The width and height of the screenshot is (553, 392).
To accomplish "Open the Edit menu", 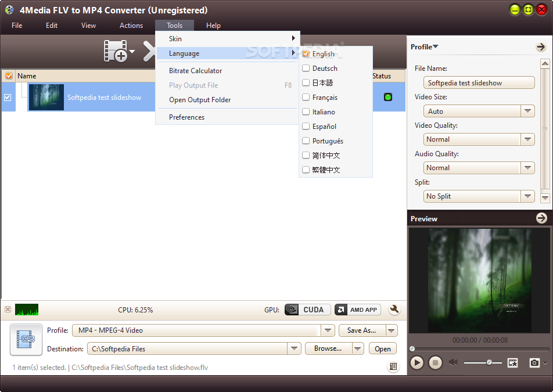I will click(x=52, y=26).
